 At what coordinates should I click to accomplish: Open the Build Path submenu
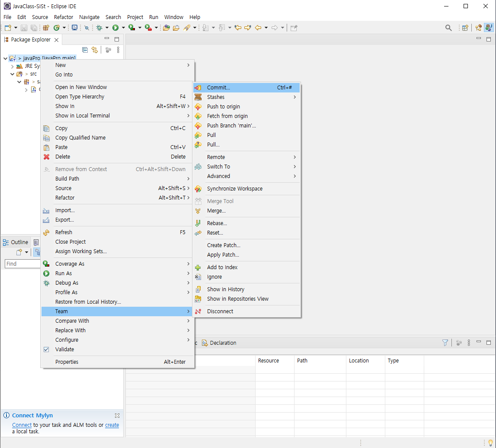(x=117, y=178)
